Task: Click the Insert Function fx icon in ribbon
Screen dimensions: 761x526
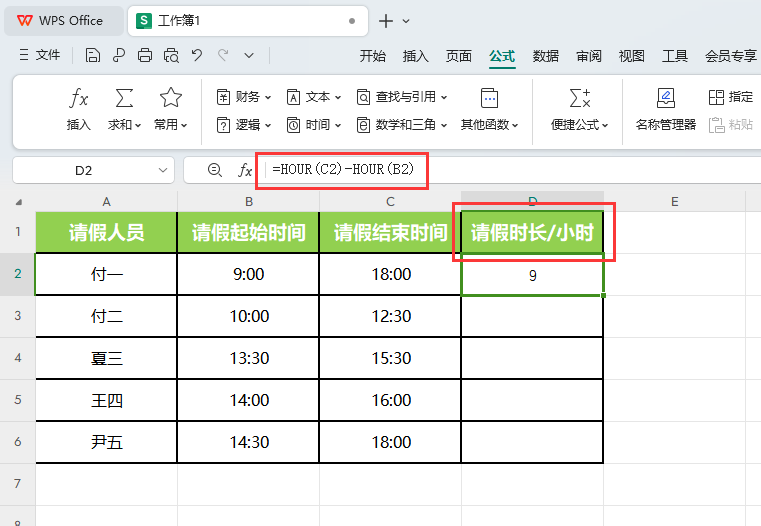Action: 78,99
